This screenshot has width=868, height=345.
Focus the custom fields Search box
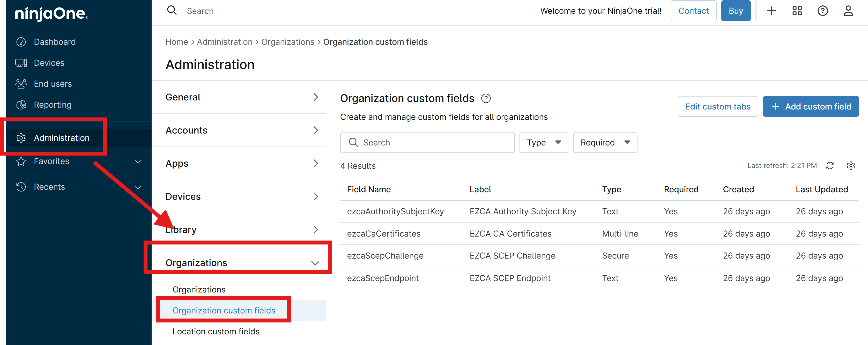click(x=427, y=142)
